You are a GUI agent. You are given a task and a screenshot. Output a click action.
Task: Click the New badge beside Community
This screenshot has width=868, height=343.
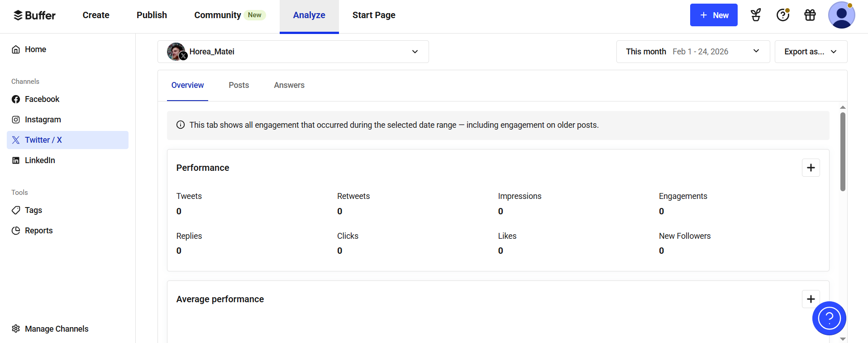click(255, 15)
